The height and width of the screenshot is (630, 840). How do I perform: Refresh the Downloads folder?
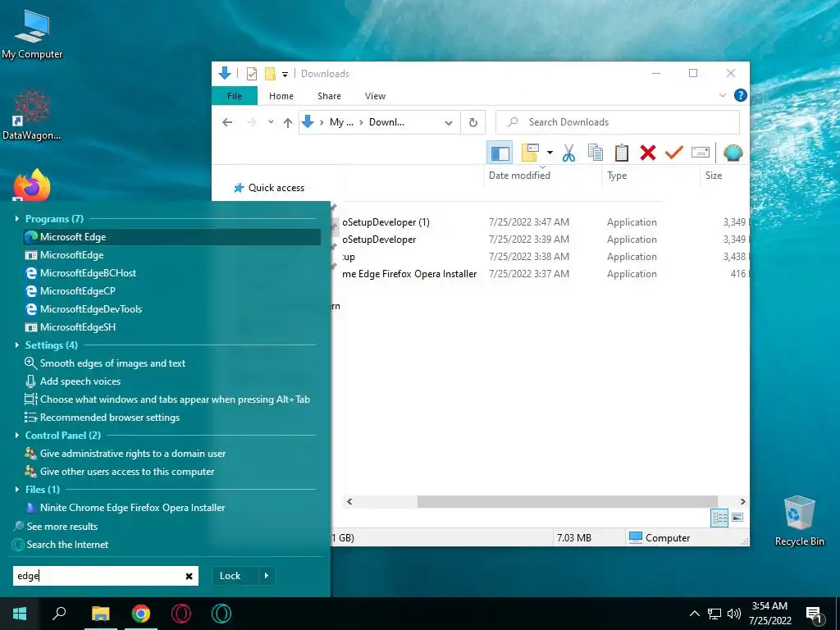473,123
